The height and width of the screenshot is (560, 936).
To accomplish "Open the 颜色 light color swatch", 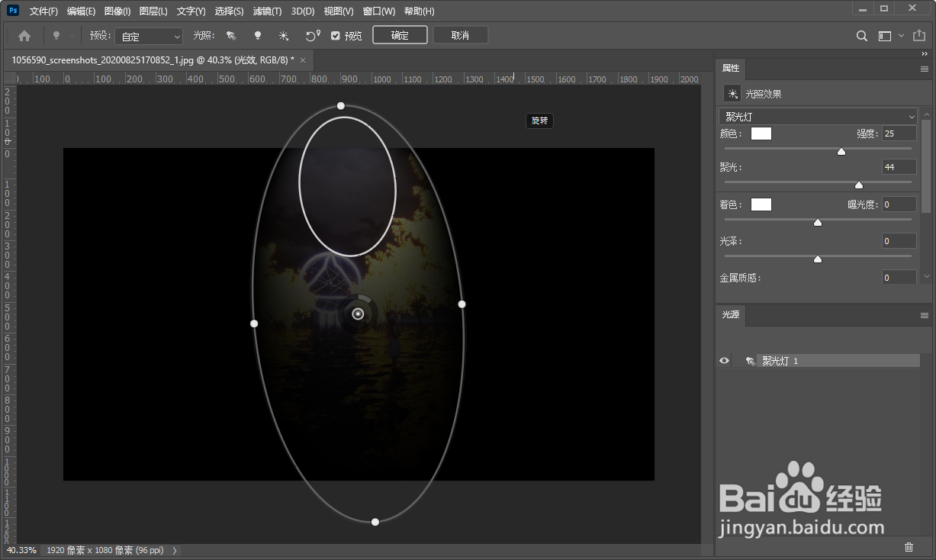I will coord(761,134).
